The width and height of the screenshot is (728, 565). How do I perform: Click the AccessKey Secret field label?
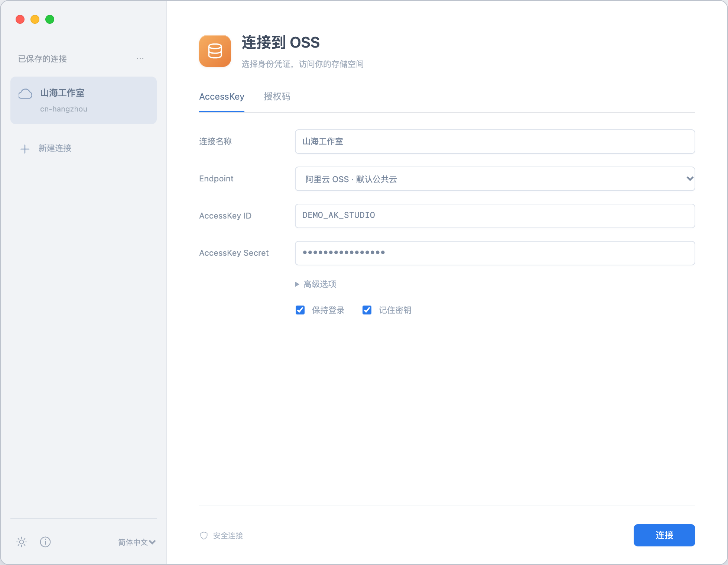coord(234,253)
